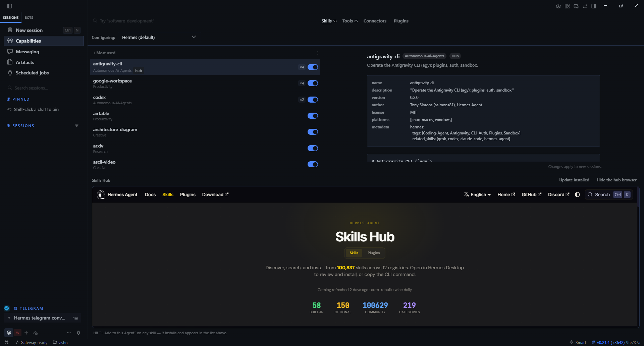Click the Search sessions input
The width and height of the screenshot is (644, 346).
tap(44, 88)
